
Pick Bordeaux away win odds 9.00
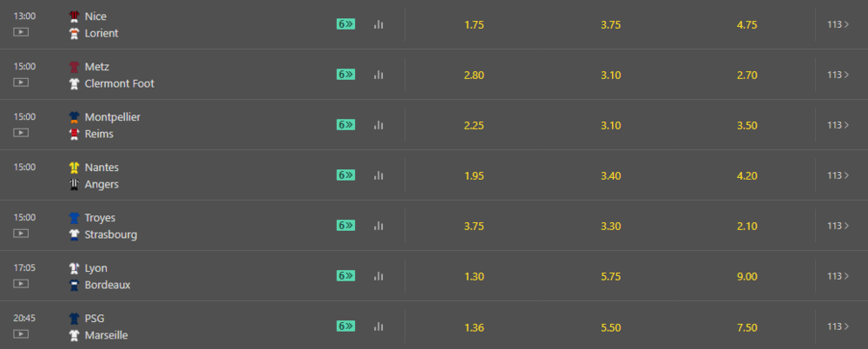[x=746, y=277]
